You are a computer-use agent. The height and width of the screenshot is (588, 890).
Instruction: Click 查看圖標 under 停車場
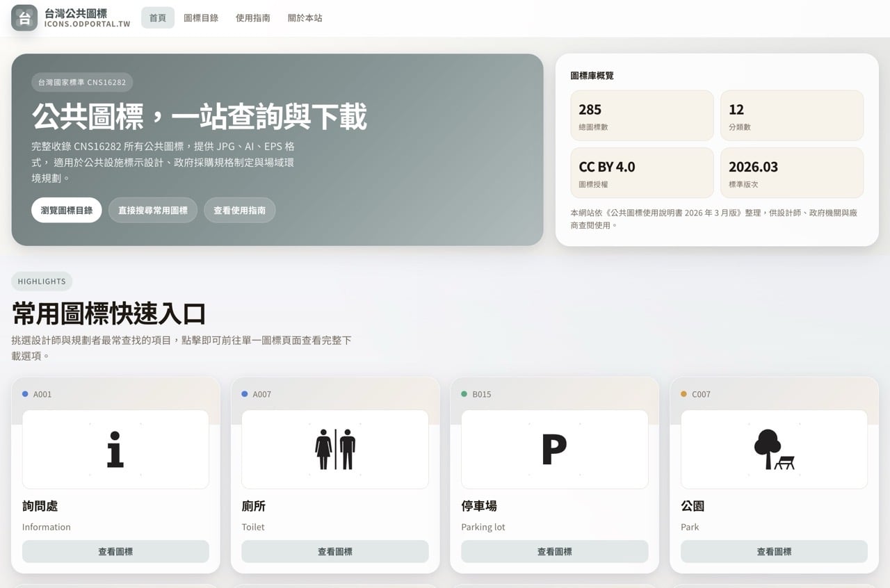[554, 551]
